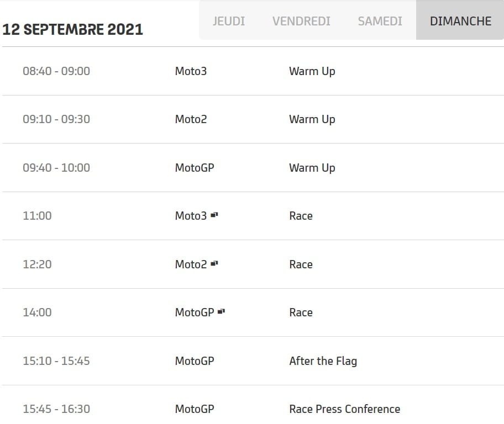The height and width of the screenshot is (424, 504).
Task: Click the flag icon beside MotoGP race
Action: coord(221,312)
